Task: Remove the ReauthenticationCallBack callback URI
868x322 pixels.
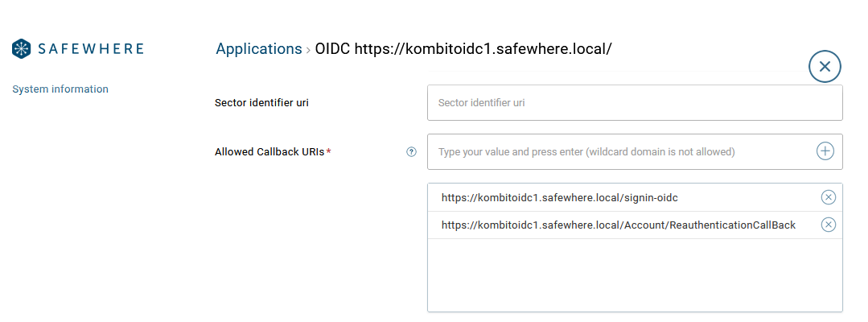Action: [x=828, y=225]
